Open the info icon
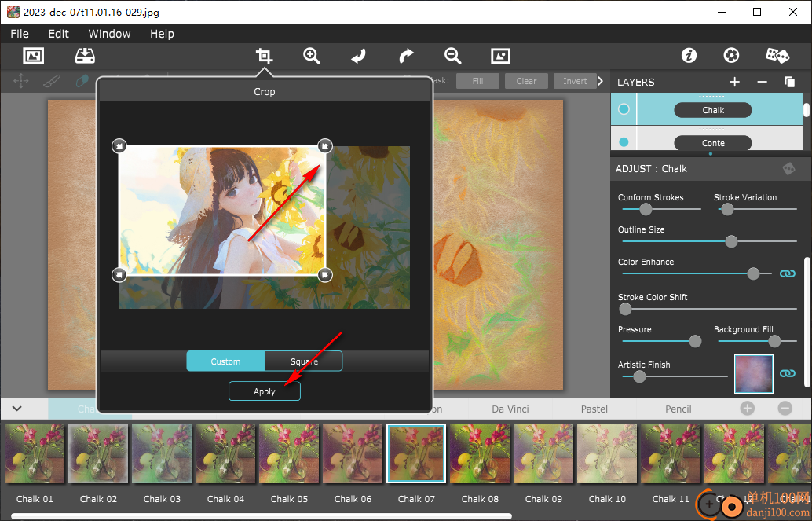The image size is (812, 521). [689, 55]
